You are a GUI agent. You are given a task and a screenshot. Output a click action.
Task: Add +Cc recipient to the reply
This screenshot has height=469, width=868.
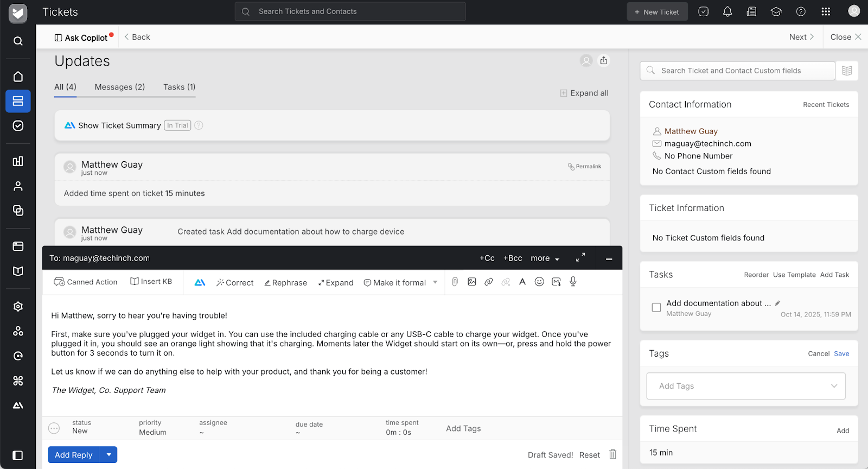(x=487, y=258)
